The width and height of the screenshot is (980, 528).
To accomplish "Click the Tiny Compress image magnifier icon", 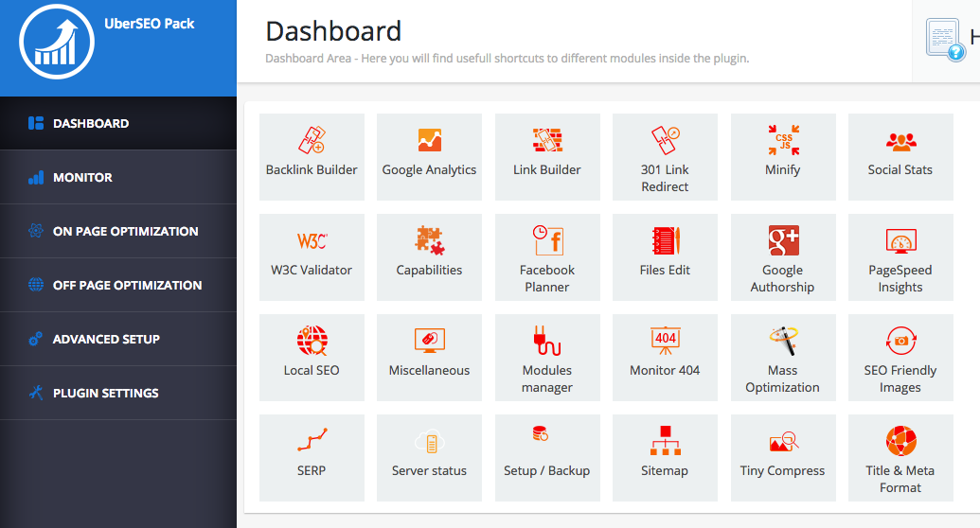I will [x=784, y=441].
